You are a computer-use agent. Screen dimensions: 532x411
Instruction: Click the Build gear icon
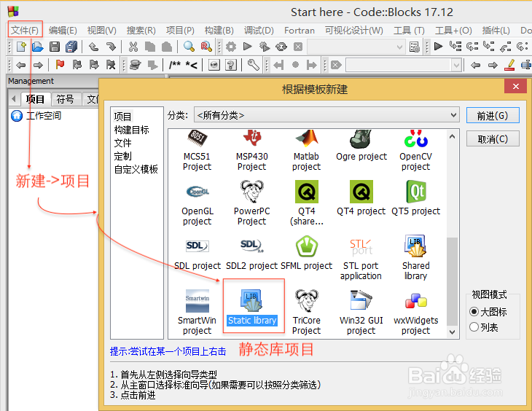pyautogui.click(x=231, y=47)
